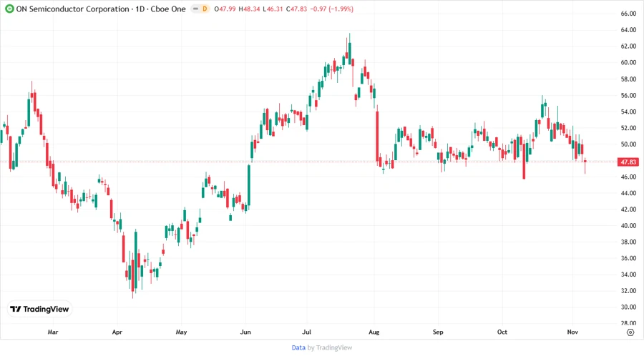The height and width of the screenshot is (356, 644).
Task: Click the Nov label on time axis
Action: [572, 332]
